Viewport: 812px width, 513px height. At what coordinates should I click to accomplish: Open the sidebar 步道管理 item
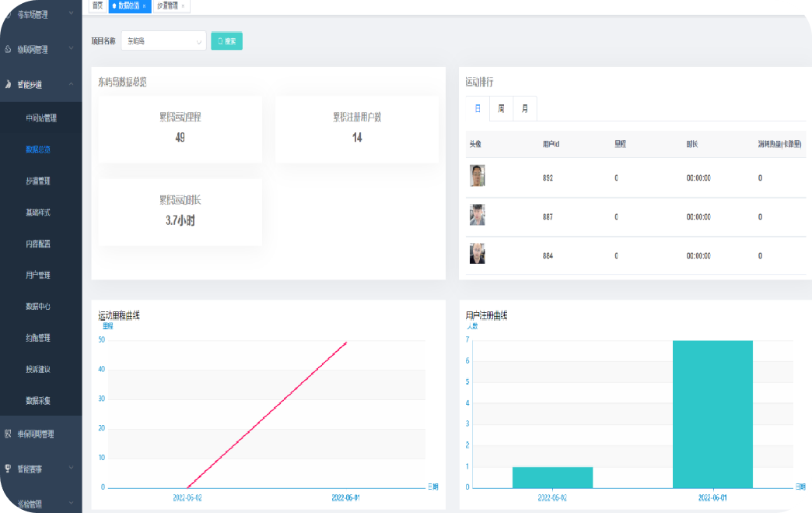pos(38,181)
